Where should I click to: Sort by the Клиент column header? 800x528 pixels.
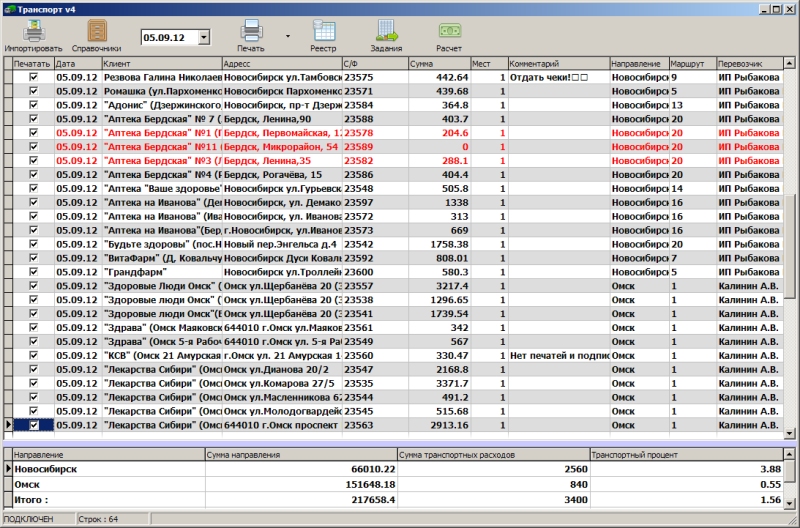(x=162, y=64)
